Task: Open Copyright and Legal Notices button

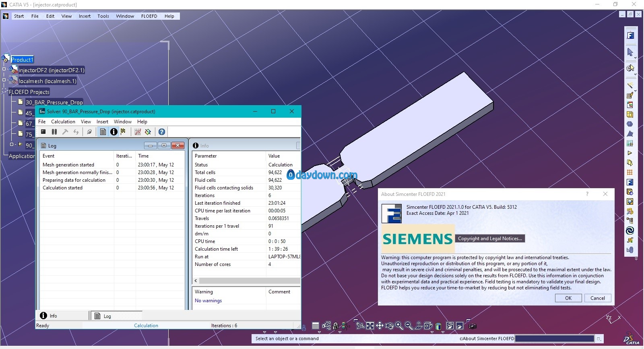Action: point(490,239)
